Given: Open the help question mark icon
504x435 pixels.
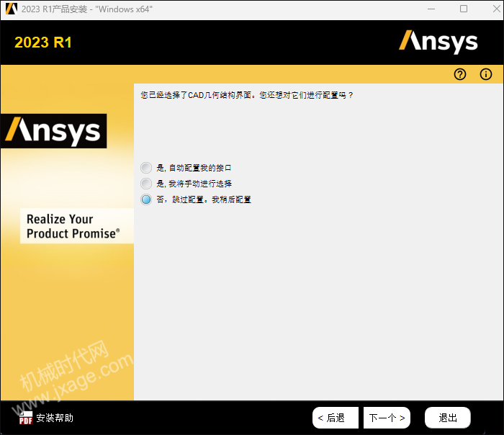Looking at the screenshot, I should 460,74.
